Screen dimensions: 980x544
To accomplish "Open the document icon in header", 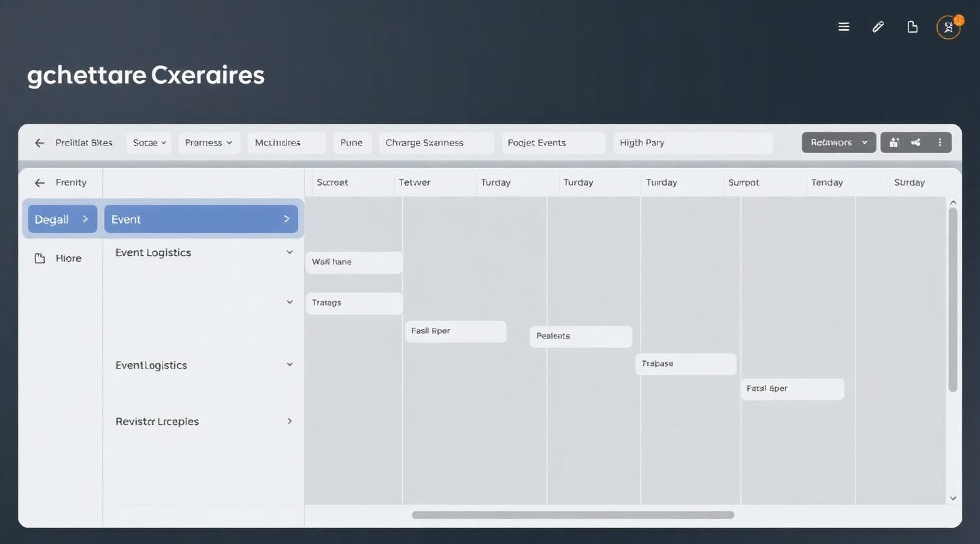I will tap(913, 27).
